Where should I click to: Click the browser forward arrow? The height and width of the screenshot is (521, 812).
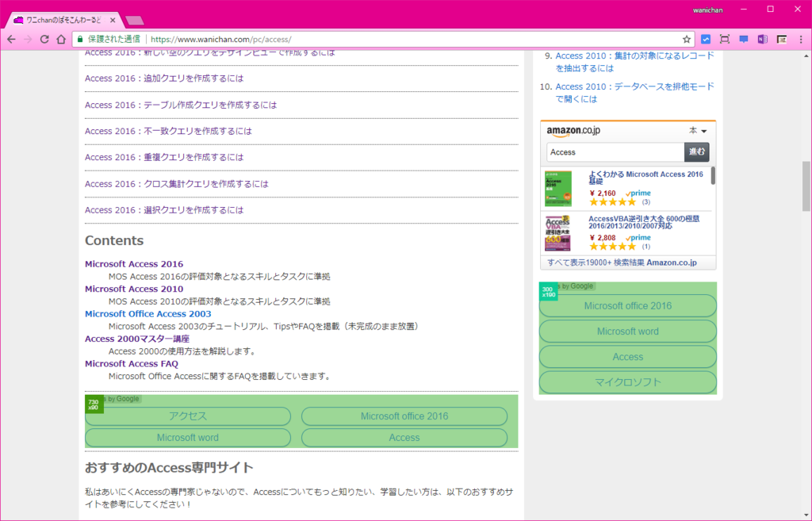[28, 40]
